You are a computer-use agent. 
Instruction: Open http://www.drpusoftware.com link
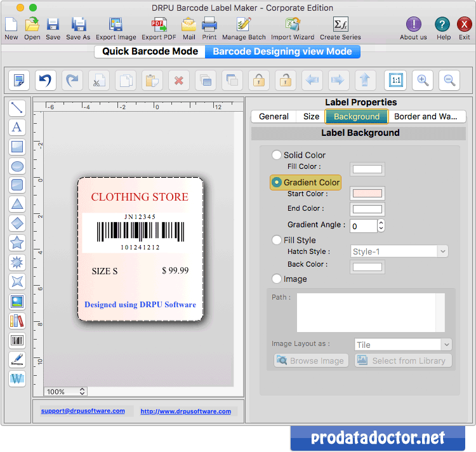[x=185, y=411]
